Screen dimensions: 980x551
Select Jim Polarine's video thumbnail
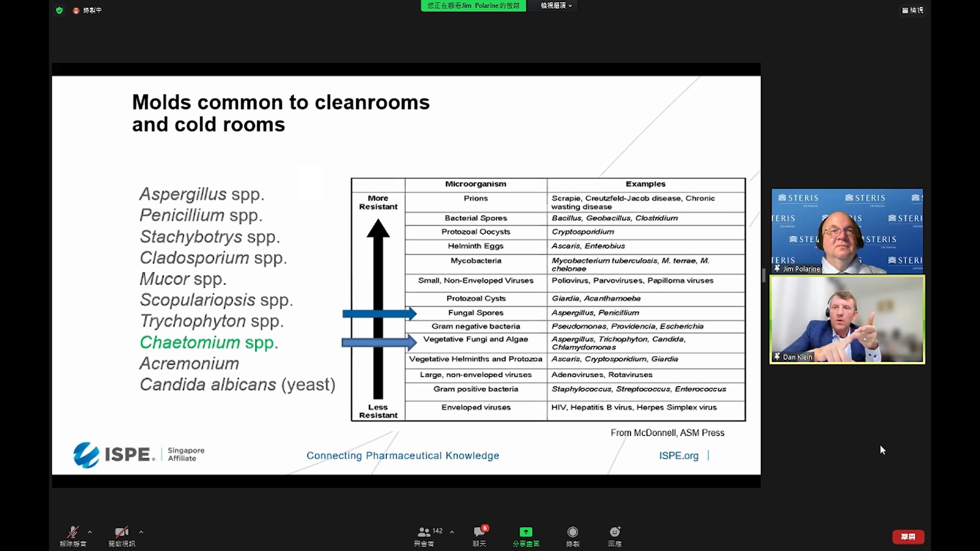pyautogui.click(x=847, y=231)
